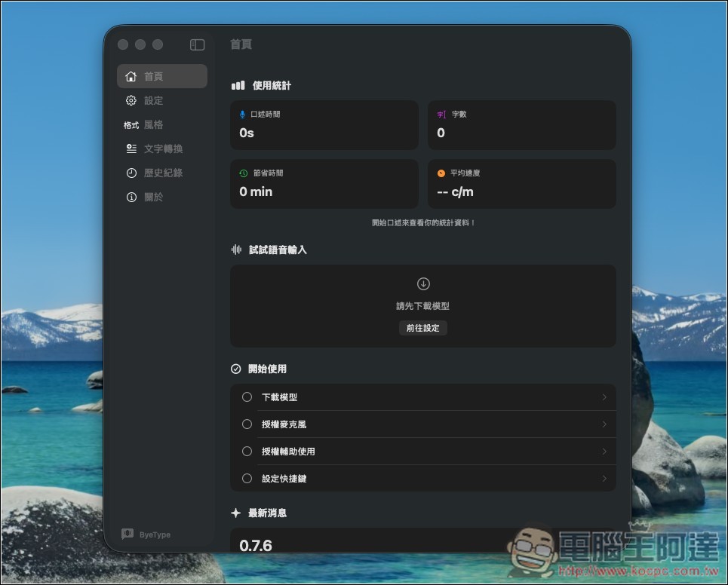Click the settings gear icon in sidebar
Screen dimensions: 728x585
click(x=131, y=100)
